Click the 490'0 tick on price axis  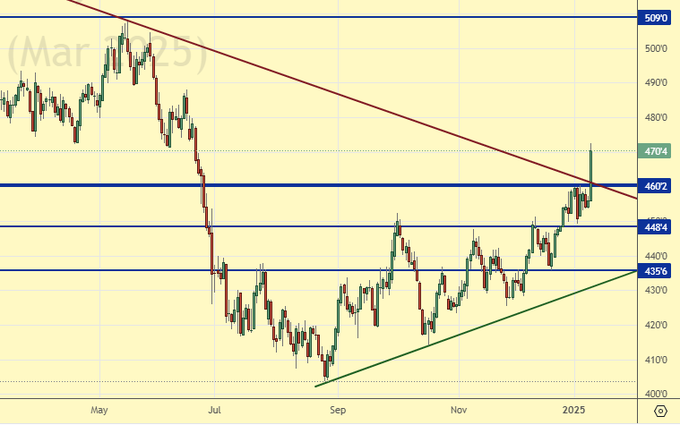(657, 83)
